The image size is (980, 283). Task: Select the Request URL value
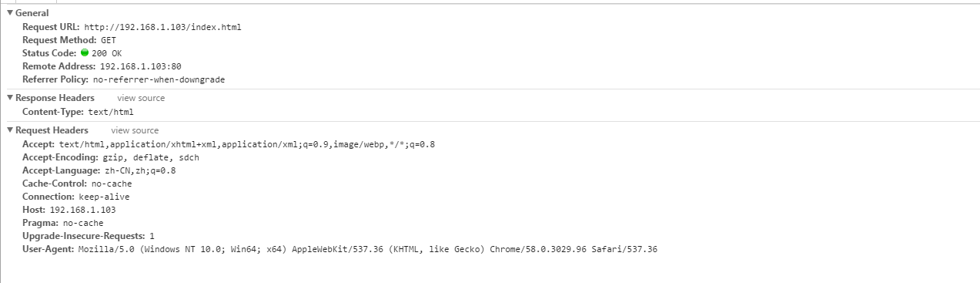162,27
